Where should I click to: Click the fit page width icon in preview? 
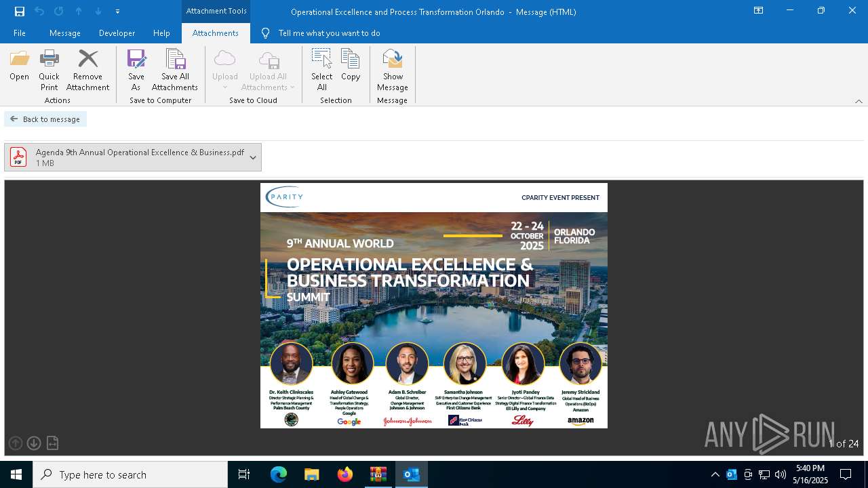pos(52,443)
